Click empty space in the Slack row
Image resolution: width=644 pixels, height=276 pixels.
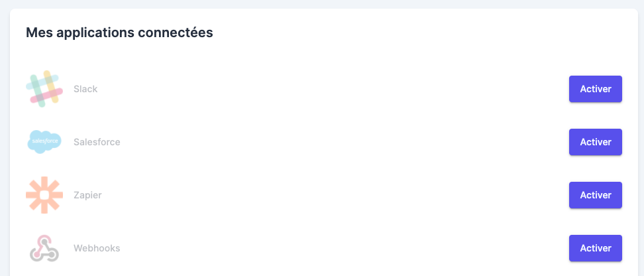coord(331,89)
